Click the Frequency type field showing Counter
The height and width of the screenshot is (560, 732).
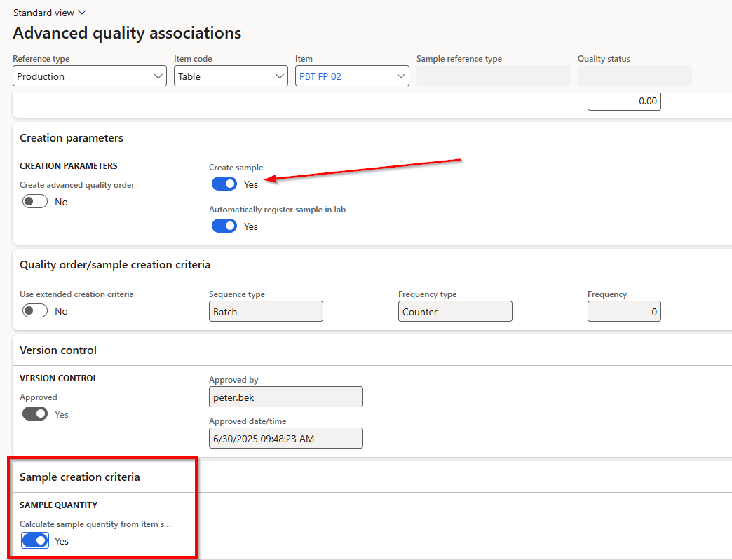(455, 312)
